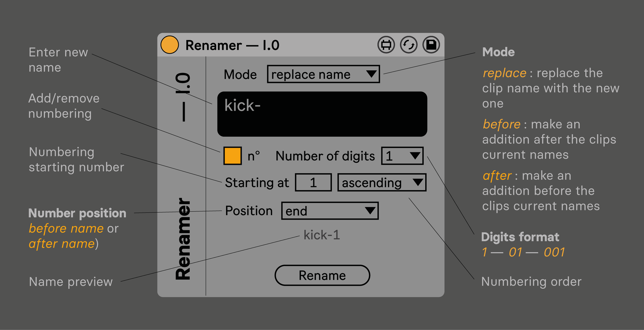Click the circular arrows refresh icon
This screenshot has width=644, height=330.
(408, 45)
